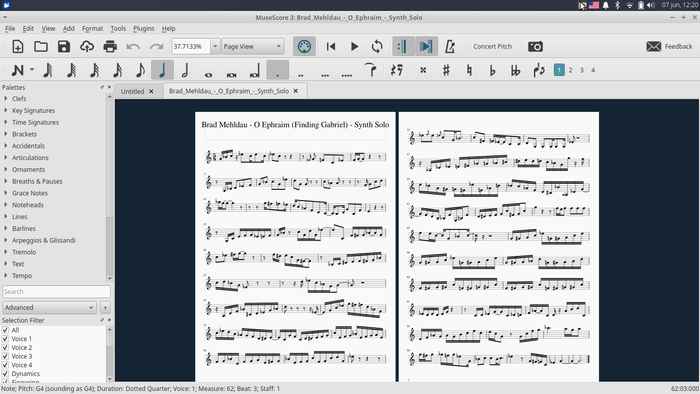Viewport: 700px width, 394px height.
Task: Apply flat accidental
Action: click(x=492, y=71)
